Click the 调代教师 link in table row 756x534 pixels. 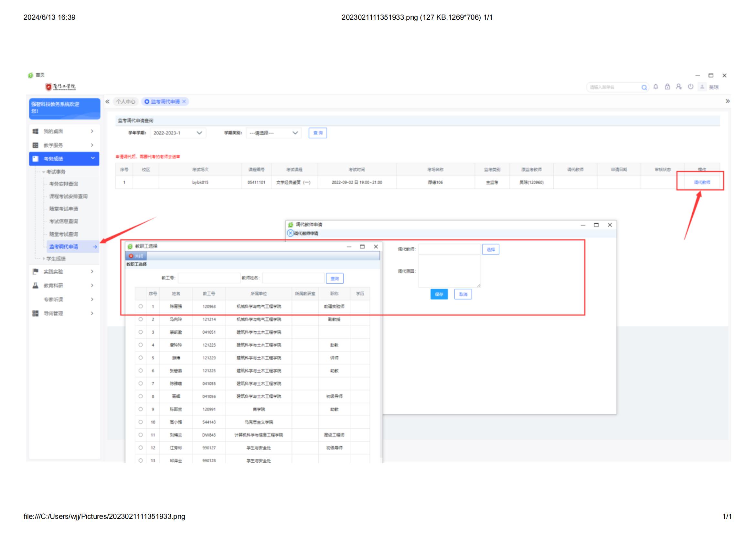[x=702, y=182]
